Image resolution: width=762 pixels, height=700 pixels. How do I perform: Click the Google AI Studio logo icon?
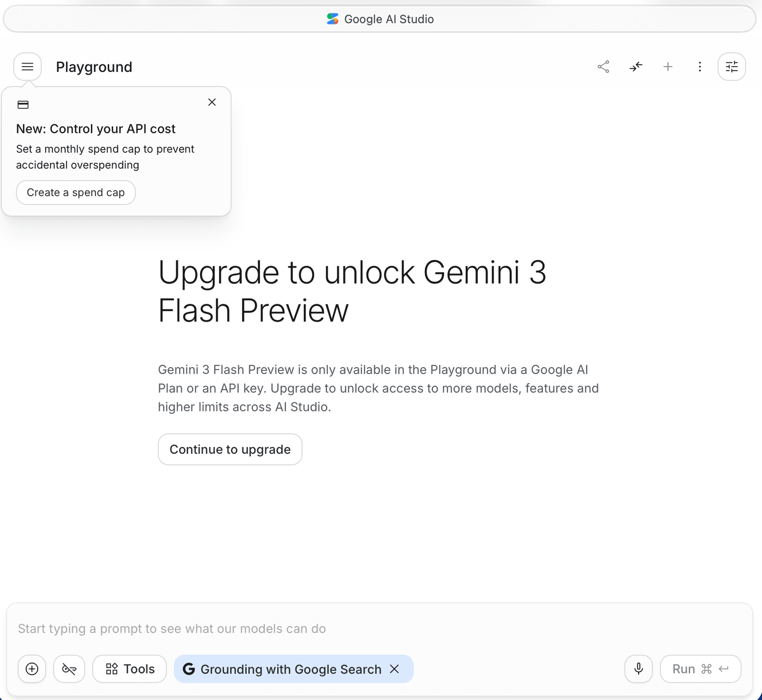coord(332,19)
